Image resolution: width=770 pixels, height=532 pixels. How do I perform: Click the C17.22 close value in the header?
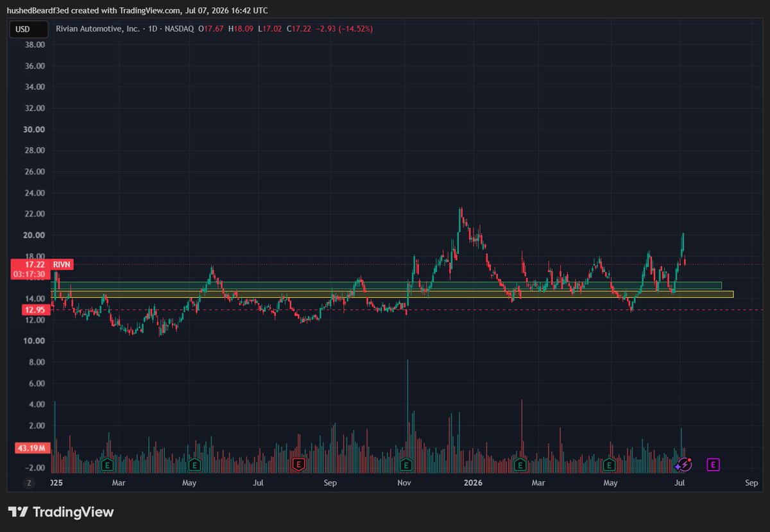299,29
